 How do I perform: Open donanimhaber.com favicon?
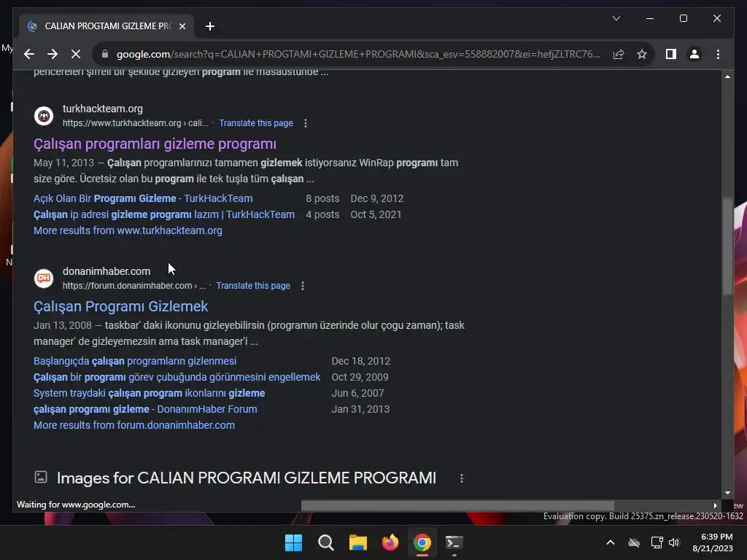click(44, 278)
